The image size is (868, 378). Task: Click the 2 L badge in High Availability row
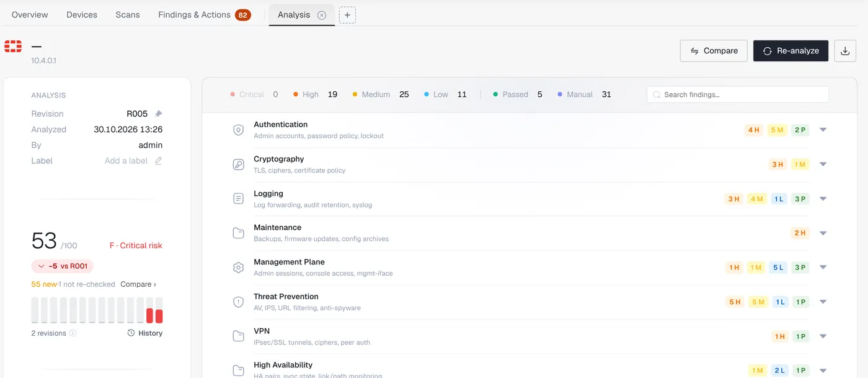(x=779, y=371)
